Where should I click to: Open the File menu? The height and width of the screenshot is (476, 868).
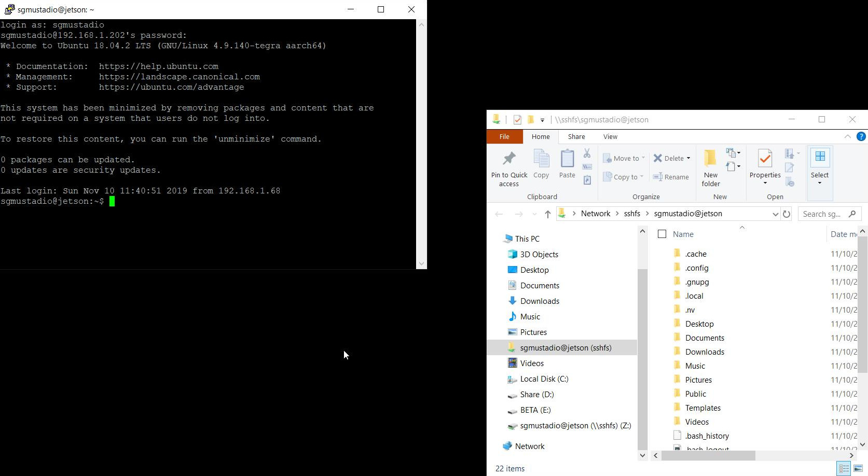504,136
